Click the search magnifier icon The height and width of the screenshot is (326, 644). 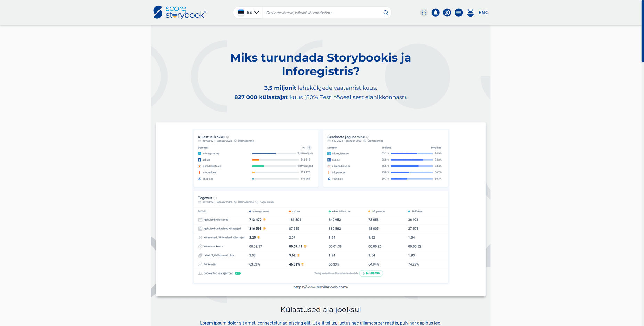tap(385, 13)
